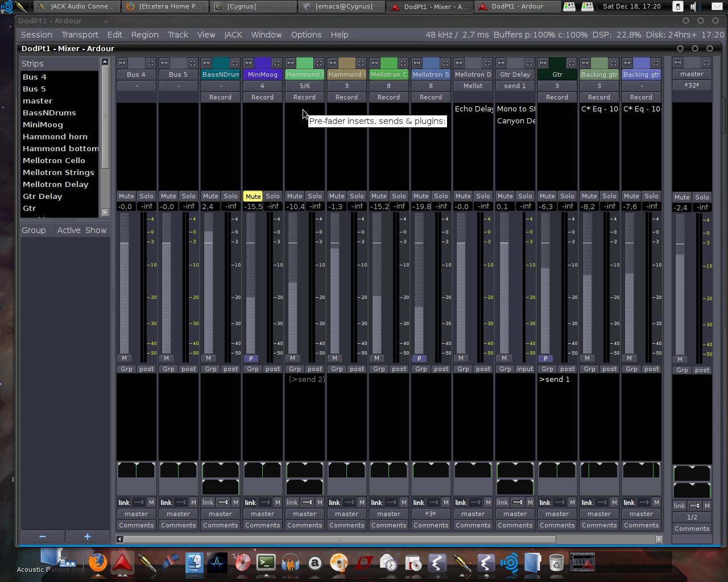Open Comments for the master strip
The width and height of the screenshot is (728, 582).
coord(692,529)
